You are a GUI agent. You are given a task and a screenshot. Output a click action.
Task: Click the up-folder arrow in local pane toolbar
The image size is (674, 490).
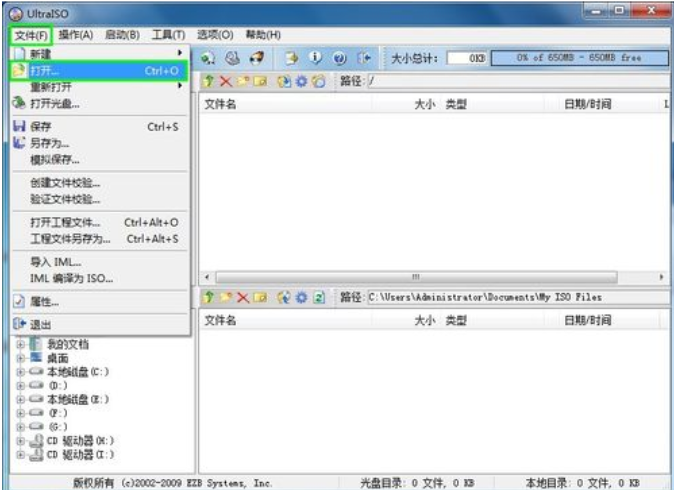pos(209,297)
